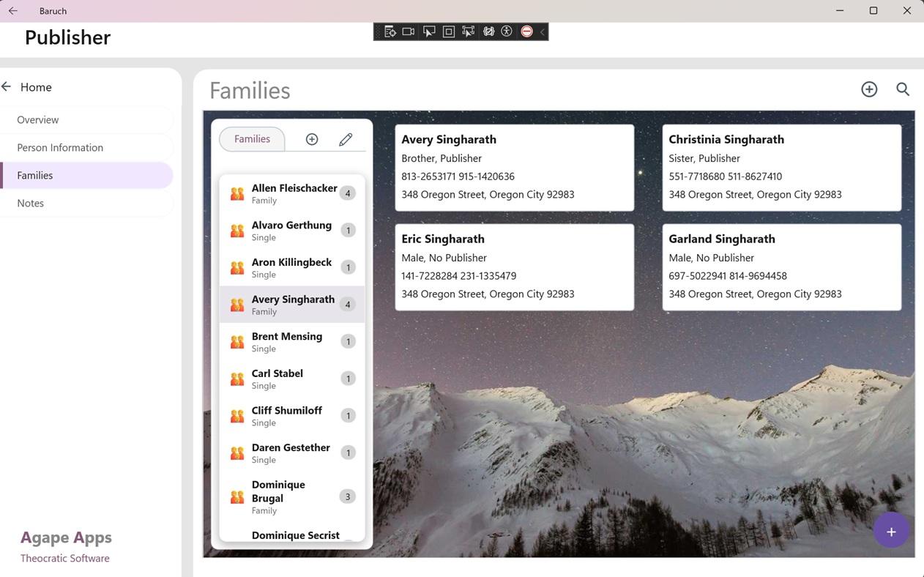The height and width of the screenshot is (577, 924).
Task: Select the Families pill tab
Action: pos(252,139)
